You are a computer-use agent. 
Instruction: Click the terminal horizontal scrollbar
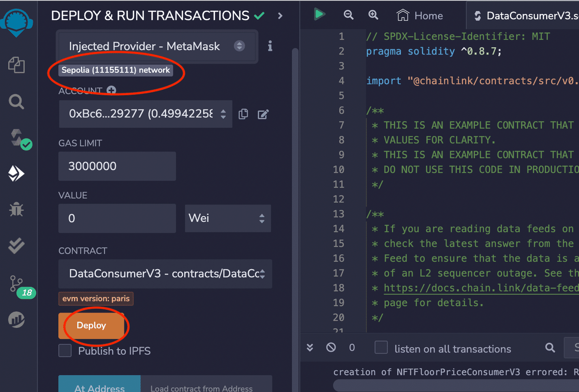[x=456, y=386]
